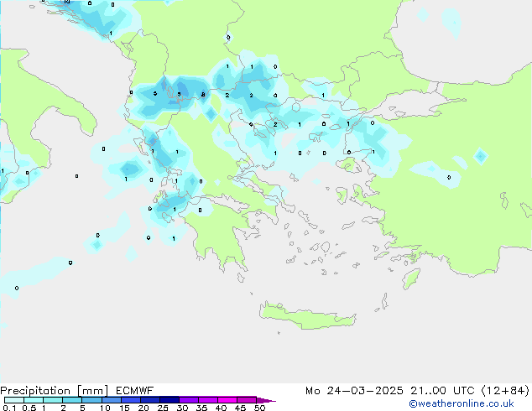Select the 35–40 mm purple legend swatch
Image resolution: width=532 pixels, height=411 pixels.
[x=208, y=400]
